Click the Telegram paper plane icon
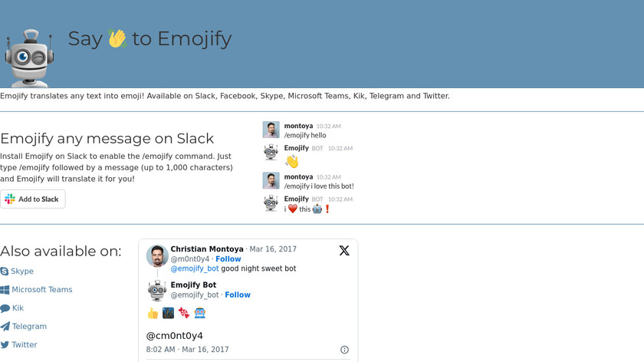 point(5,327)
